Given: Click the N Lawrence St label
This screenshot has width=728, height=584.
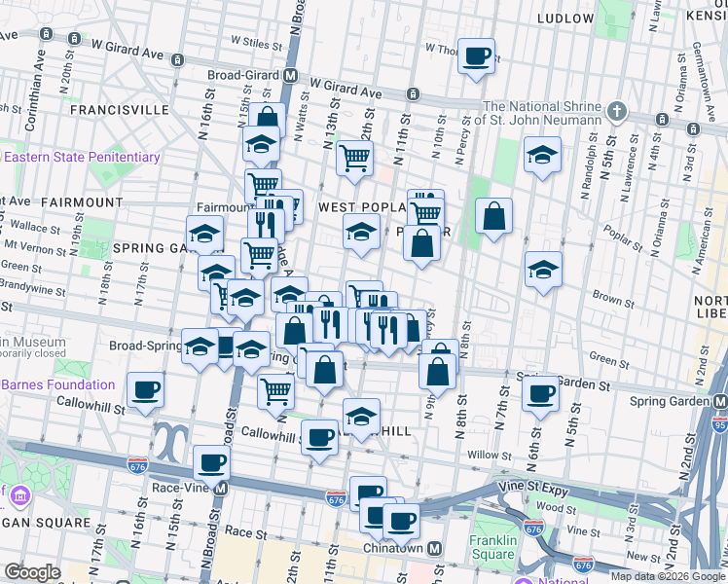Looking at the screenshot, I should pos(631,168).
